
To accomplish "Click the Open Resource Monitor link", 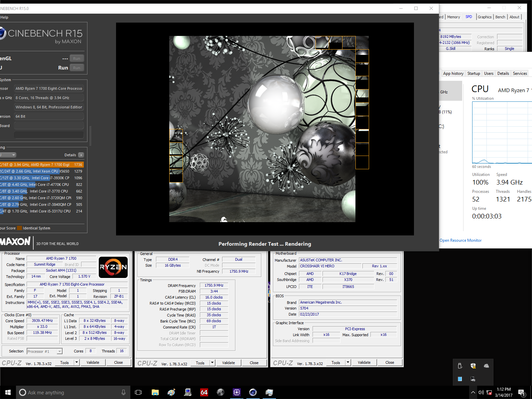I will (461, 240).
